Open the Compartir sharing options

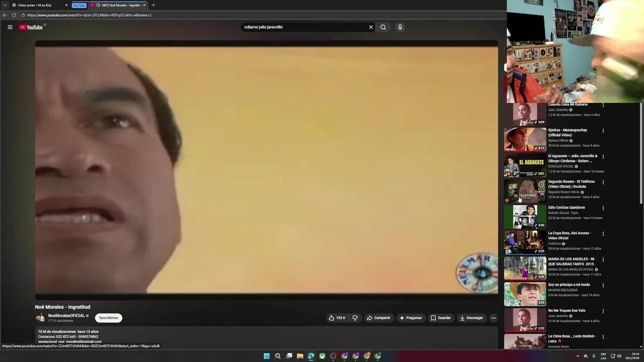[x=379, y=318]
